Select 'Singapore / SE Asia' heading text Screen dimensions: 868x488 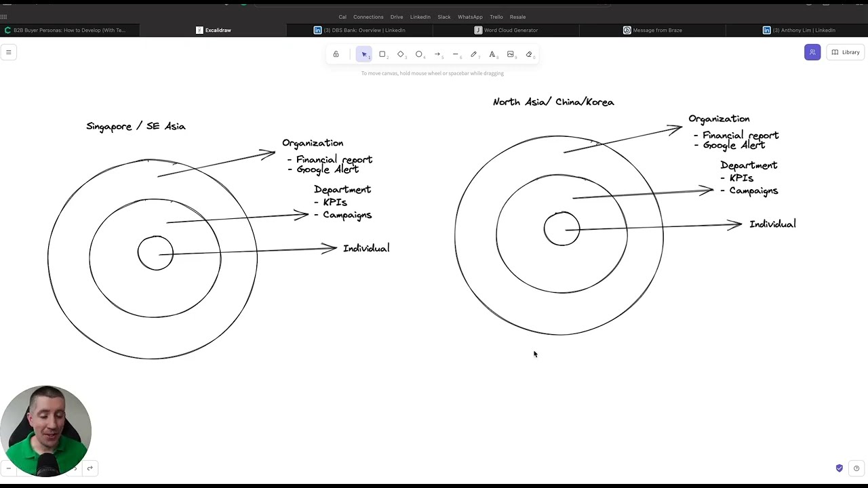(136, 126)
